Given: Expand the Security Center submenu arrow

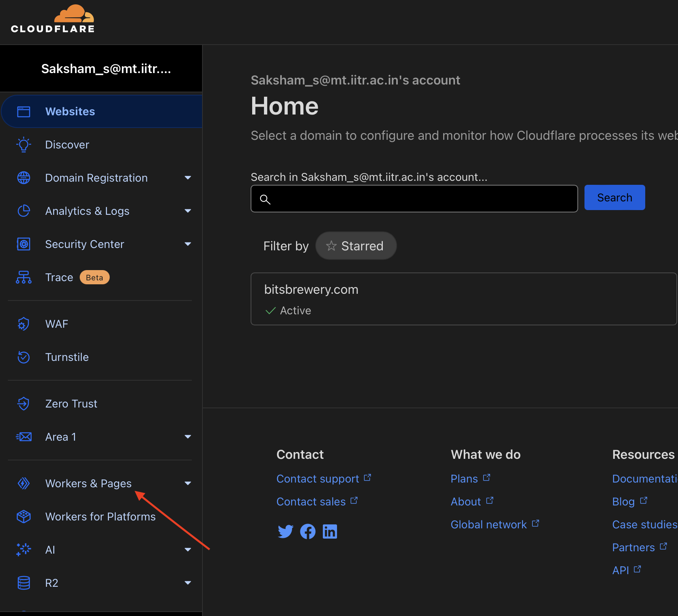Looking at the screenshot, I should [188, 244].
